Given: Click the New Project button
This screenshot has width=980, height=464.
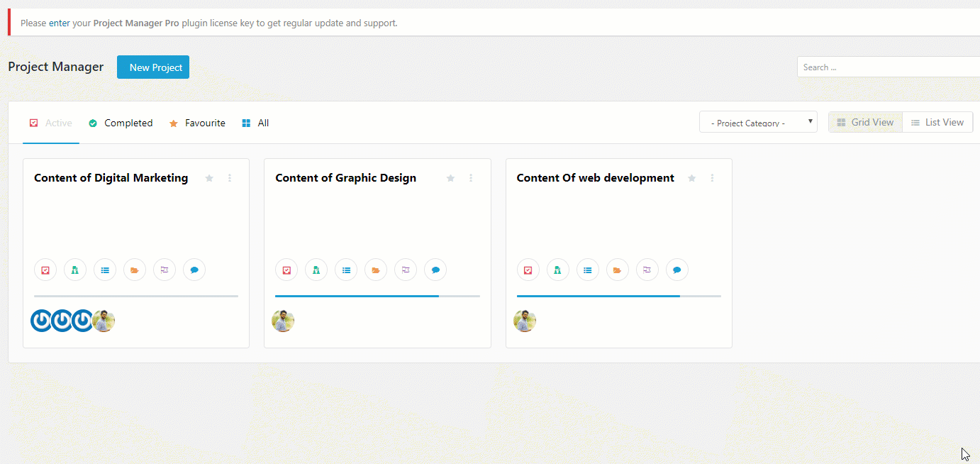Looking at the screenshot, I should (153, 67).
